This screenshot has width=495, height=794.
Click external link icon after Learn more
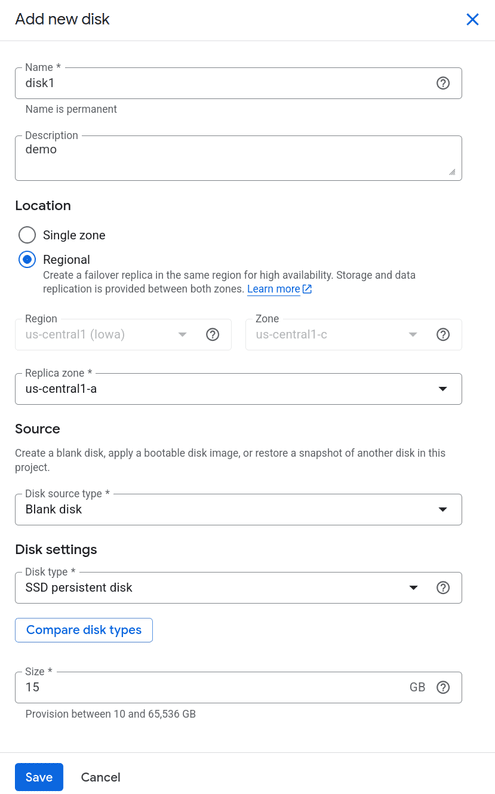[x=307, y=289]
